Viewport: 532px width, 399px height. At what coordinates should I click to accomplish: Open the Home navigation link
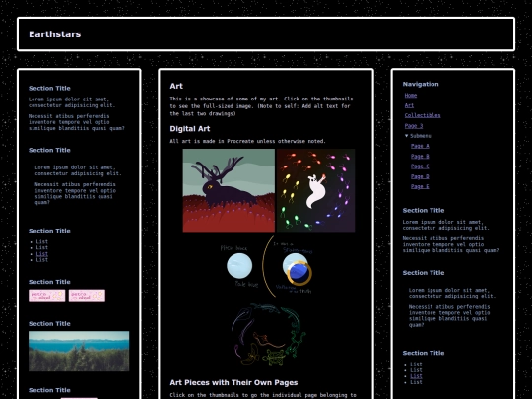(411, 96)
